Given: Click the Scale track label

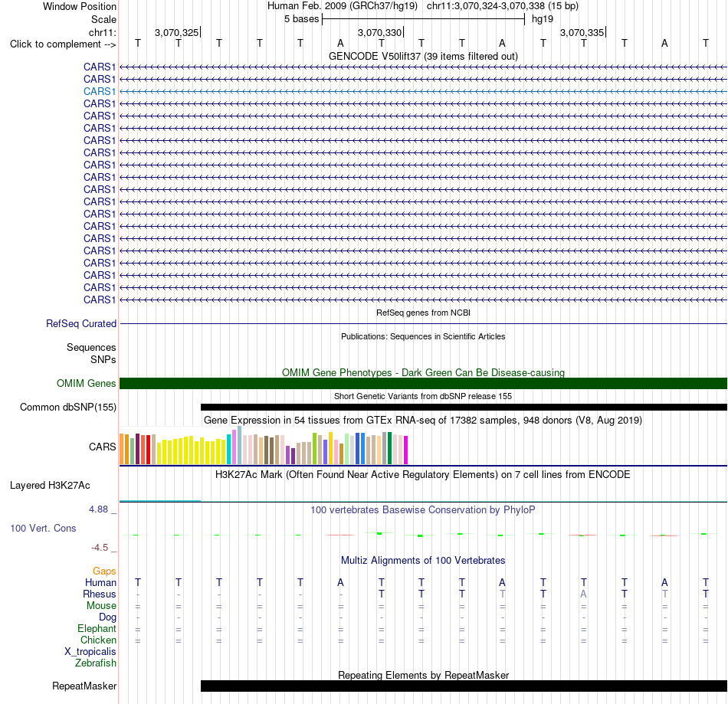Looking at the screenshot, I should pos(103,19).
